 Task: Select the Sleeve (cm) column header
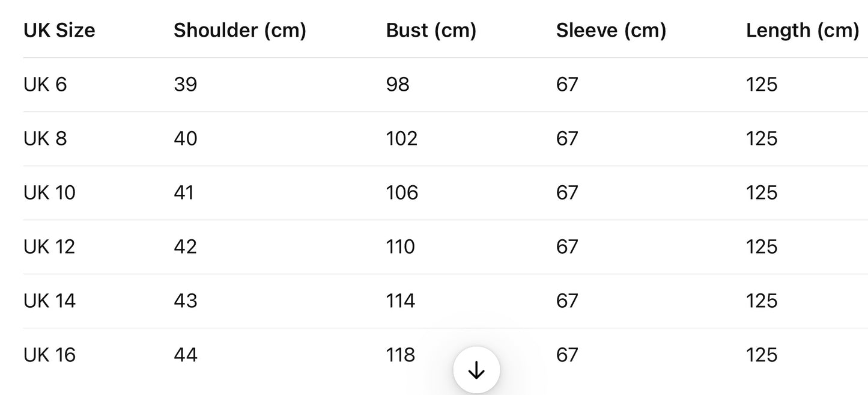point(611,31)
